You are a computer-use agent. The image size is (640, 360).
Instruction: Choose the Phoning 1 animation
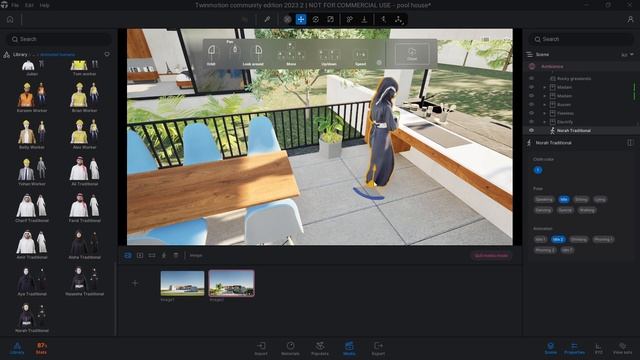tap(603, 239)
